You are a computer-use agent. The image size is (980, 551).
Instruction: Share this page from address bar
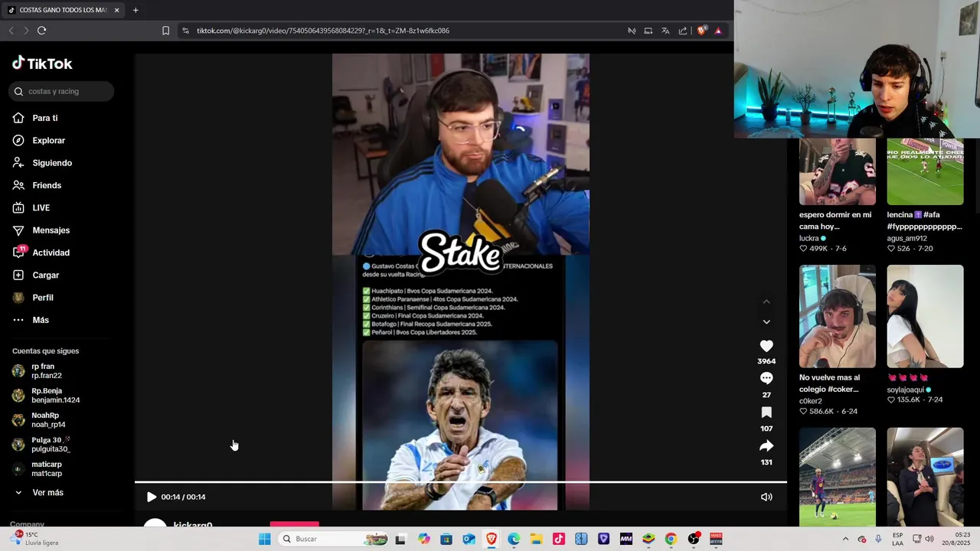tap(683, 31)
